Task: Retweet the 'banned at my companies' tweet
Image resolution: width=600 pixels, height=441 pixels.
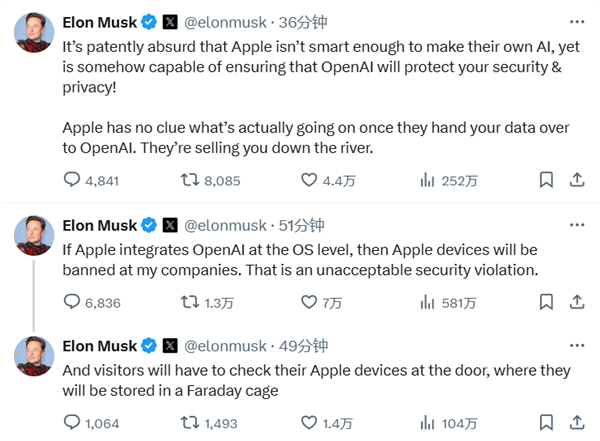Action: [x=187, y=302]
